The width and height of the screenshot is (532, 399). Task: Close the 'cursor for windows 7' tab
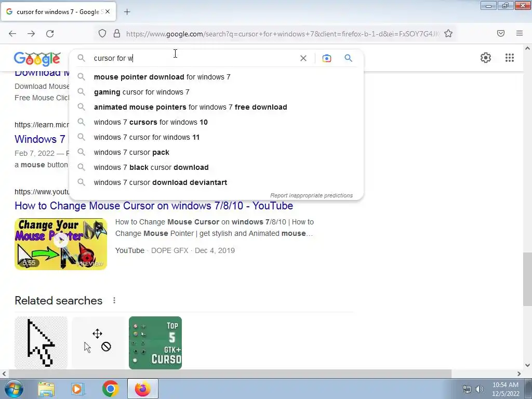[108, 11]
